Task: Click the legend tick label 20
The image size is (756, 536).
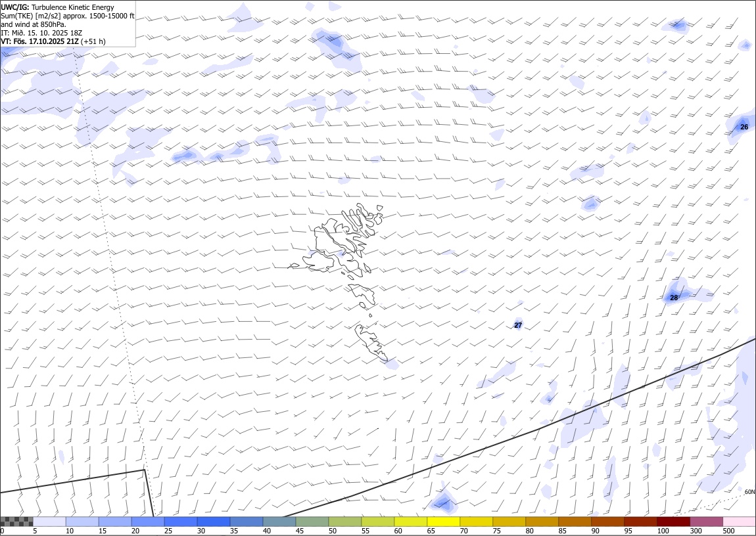Action: [x=135, y=531]
